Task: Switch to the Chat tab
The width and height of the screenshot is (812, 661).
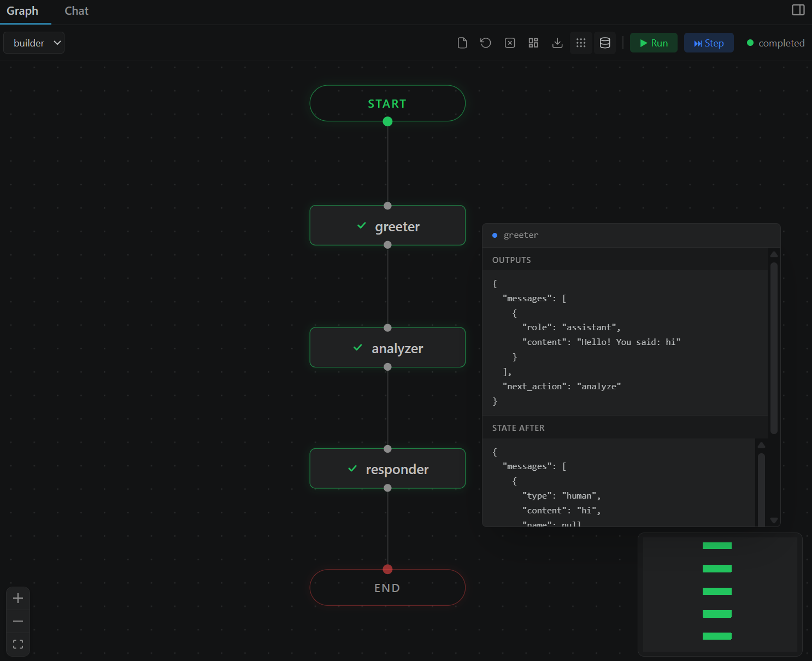Action: [76, 10]
